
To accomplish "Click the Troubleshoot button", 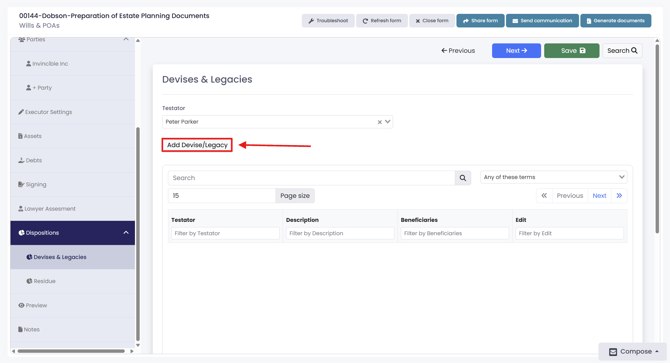I will coord(328,20).
